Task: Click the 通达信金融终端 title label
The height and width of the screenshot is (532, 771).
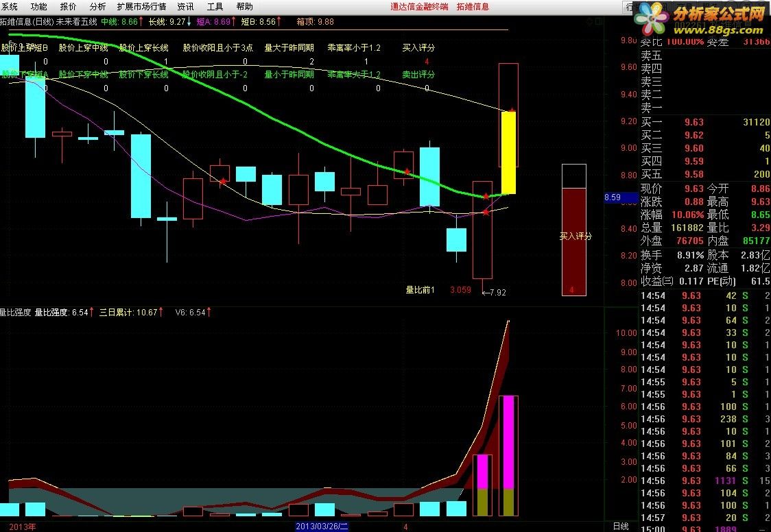Action: [419, 6]
